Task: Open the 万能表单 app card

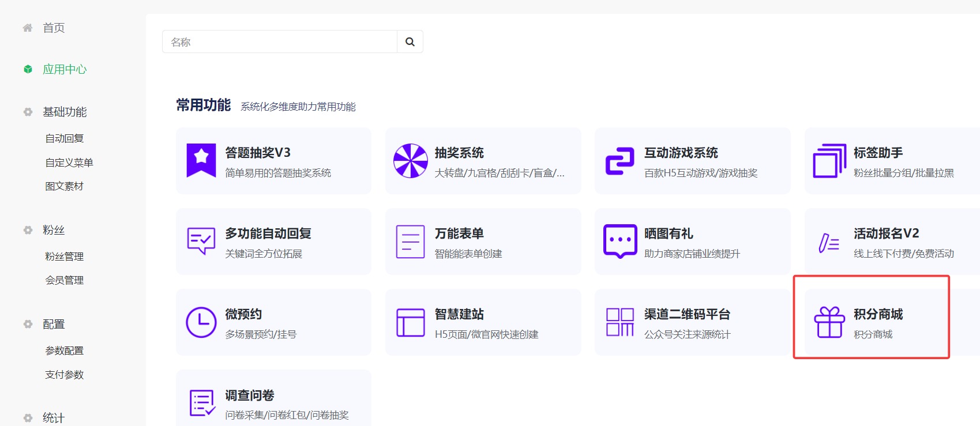Action: coord(482,242)
